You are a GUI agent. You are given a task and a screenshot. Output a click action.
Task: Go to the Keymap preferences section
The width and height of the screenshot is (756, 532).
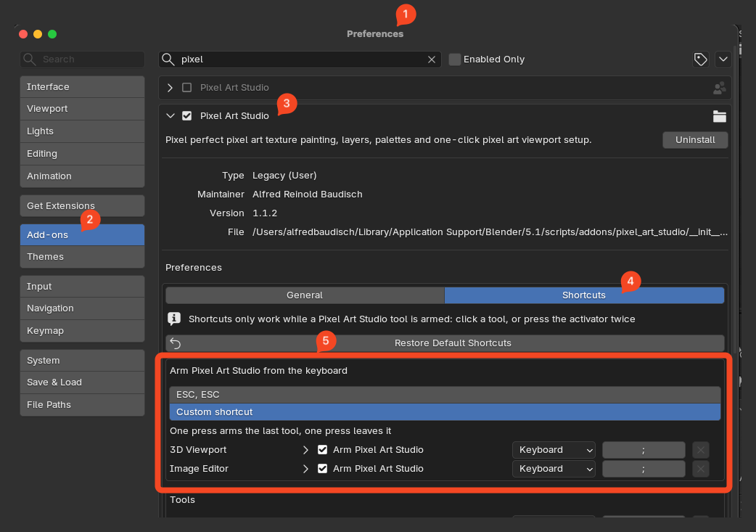pos(83,331)
